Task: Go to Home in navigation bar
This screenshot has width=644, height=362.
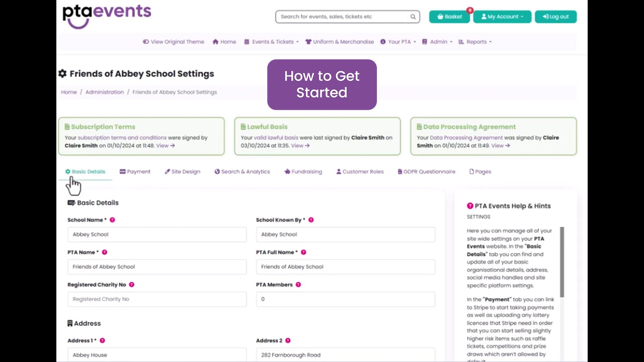Action: coord(224,42)
